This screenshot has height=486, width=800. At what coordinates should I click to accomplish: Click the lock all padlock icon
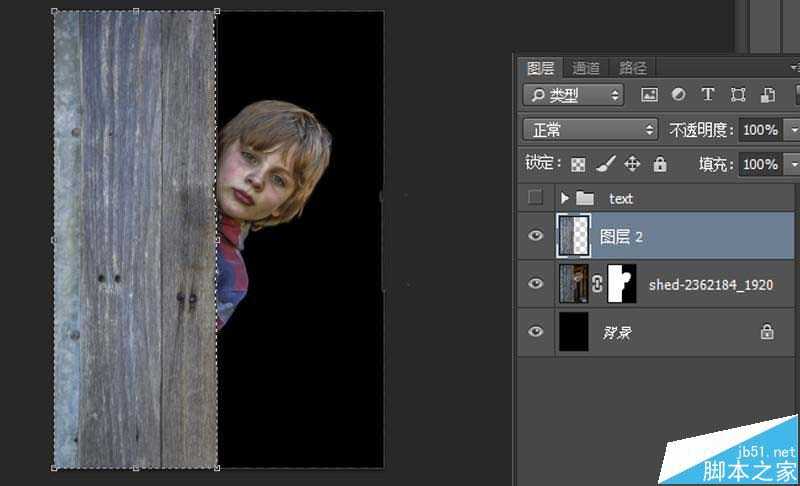click(x=660, y=164)
